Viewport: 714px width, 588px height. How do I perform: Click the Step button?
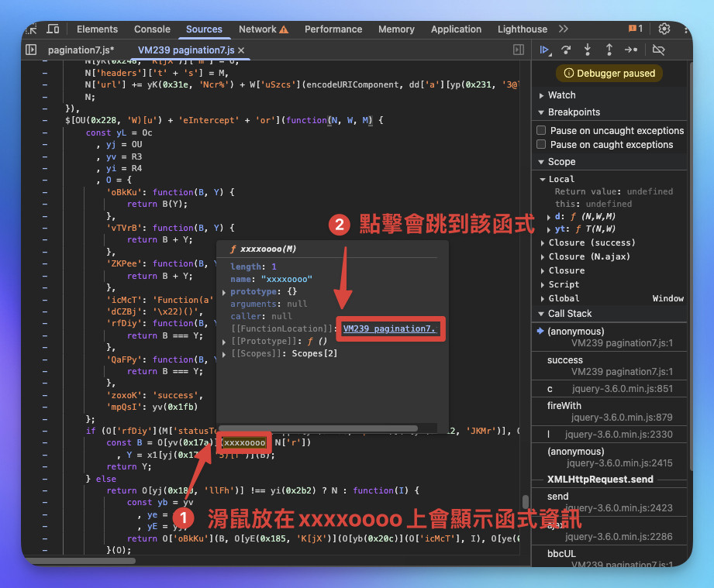[x=631, y=50]
